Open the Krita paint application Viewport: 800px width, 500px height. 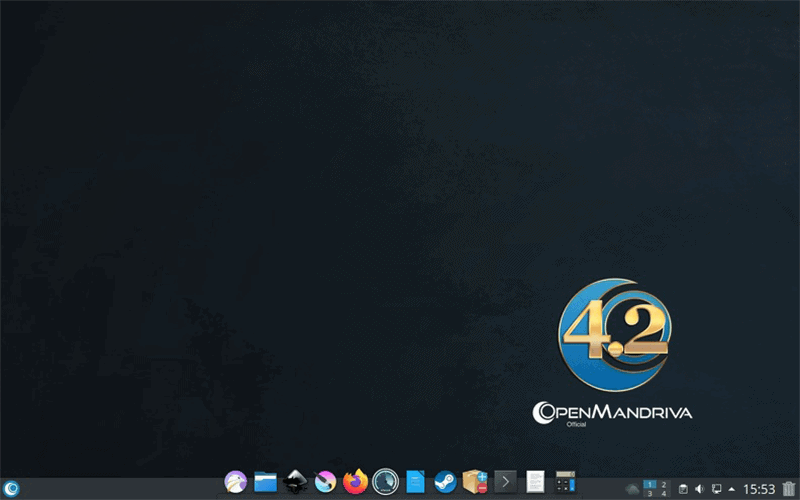325,483
